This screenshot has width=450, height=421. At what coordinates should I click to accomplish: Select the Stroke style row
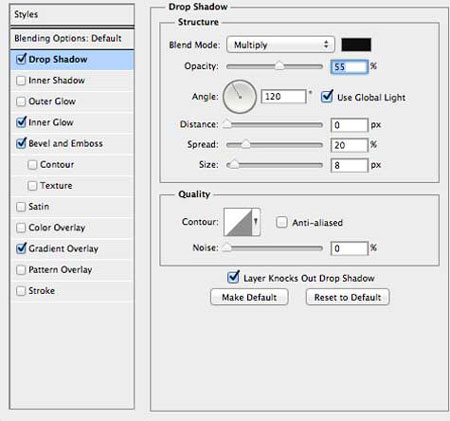[x=72, y=291]
